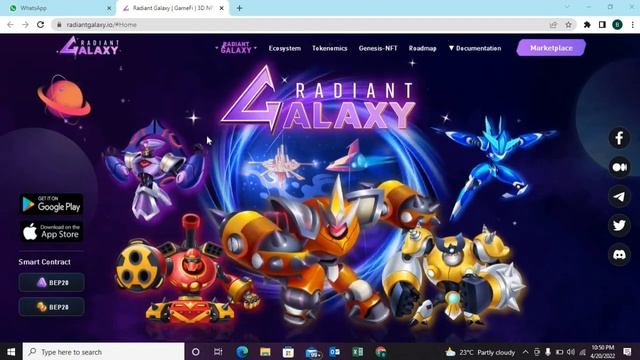The height and width of the screenshot is (360, 640).
Task: Open the Discord social link
Action: pyautogui.click(x=619, y=255)
